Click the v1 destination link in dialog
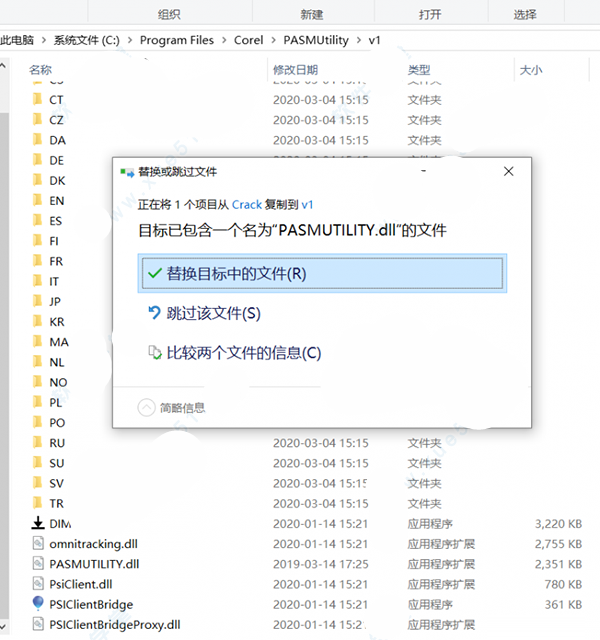The image size is (600, 640). pos(307,204)
